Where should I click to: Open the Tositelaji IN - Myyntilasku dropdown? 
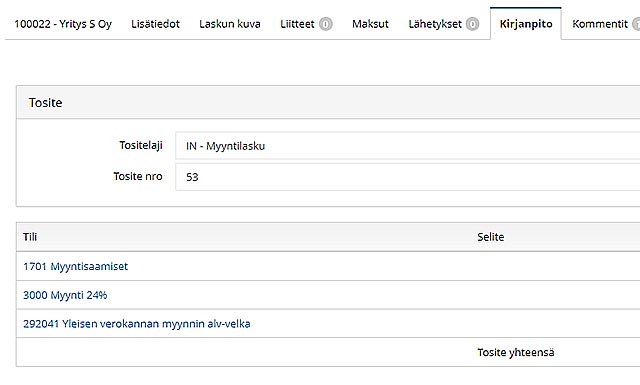click(x=407, y=146)
